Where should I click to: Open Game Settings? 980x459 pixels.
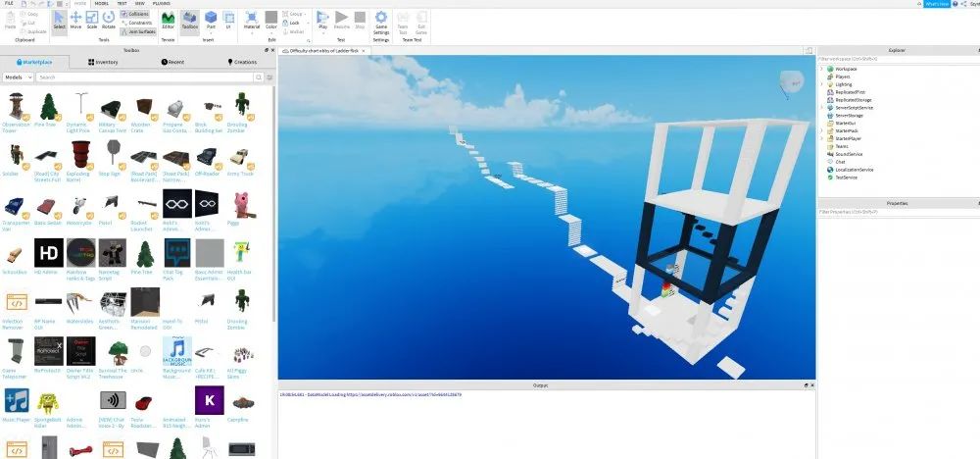pos(381,23)
